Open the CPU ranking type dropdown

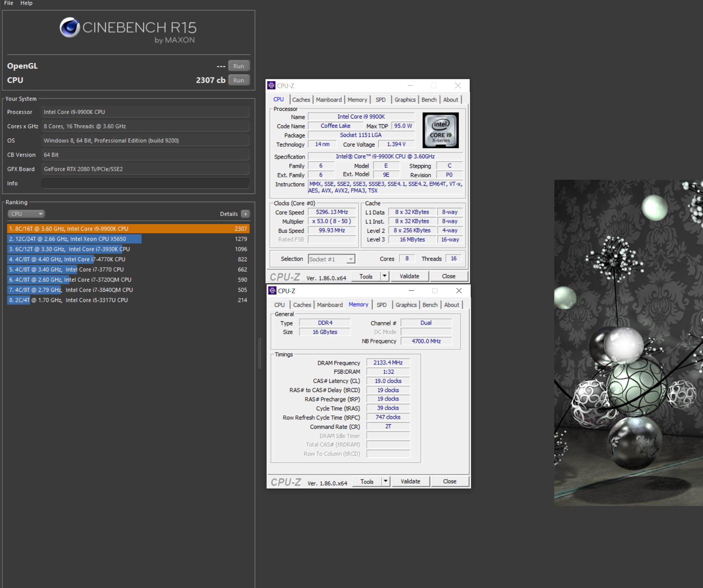tap(26, 214)
